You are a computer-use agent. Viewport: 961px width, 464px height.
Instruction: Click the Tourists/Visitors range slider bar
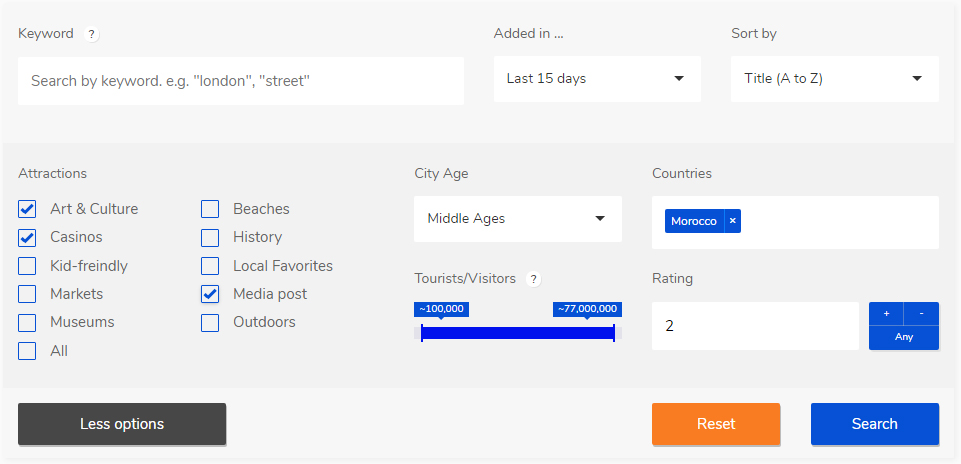pos(517,333)
